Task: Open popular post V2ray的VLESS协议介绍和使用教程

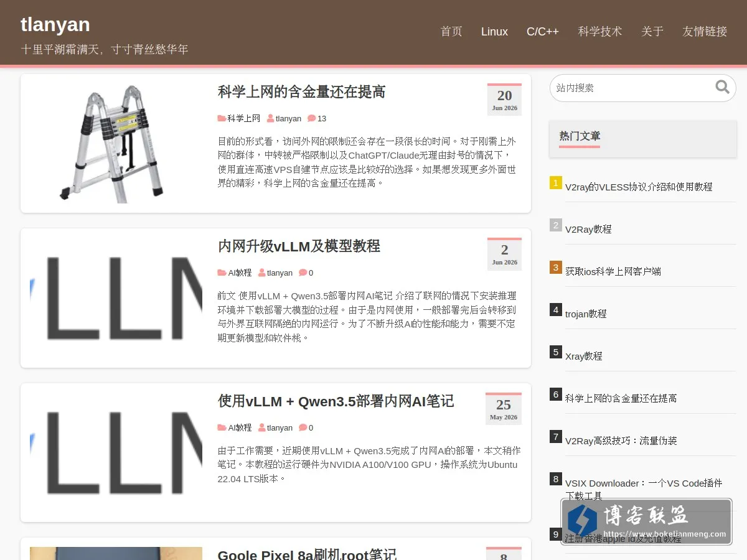Action: coord(639,187)
